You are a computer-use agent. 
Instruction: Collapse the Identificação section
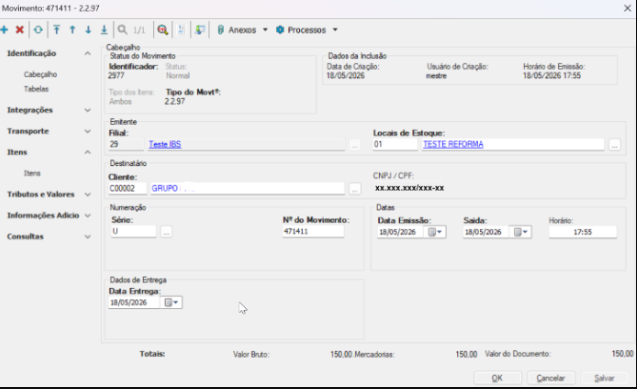point(87,53)
